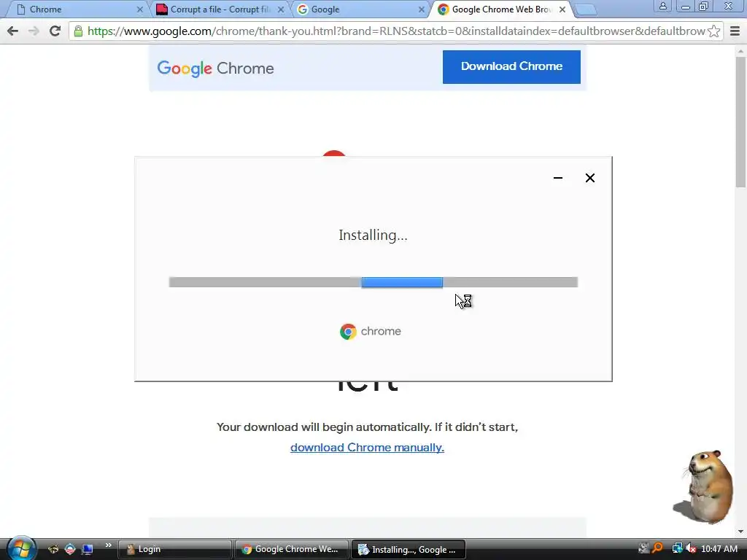Click the show desktop quick launch icon
The height and width of the screenshot is (560, 747).
(88, 549)
